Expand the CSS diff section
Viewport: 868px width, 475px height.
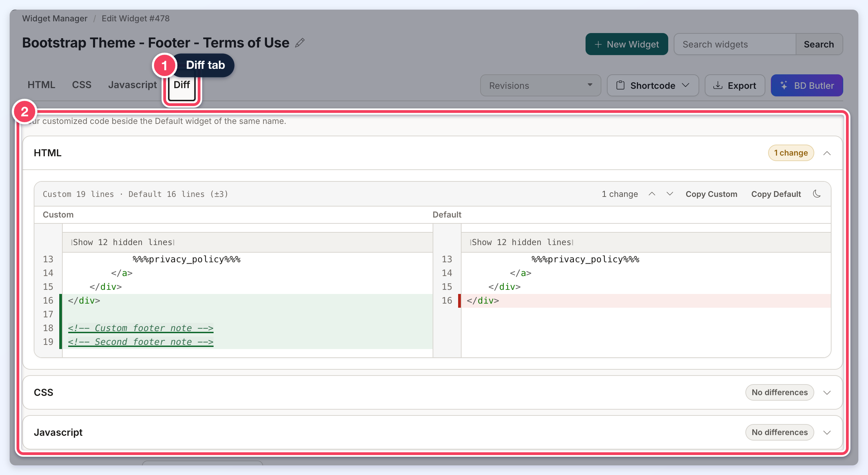pos(827,392)
